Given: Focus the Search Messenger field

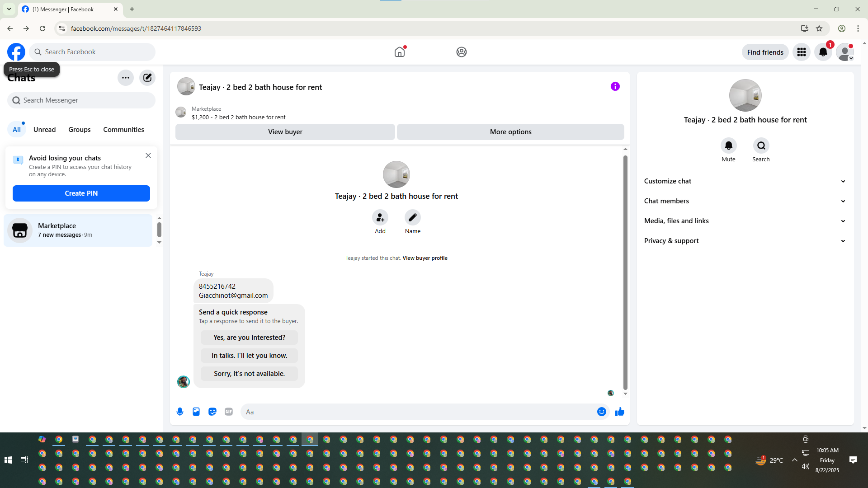Looking at the screenshot, I should pos(81,100).
